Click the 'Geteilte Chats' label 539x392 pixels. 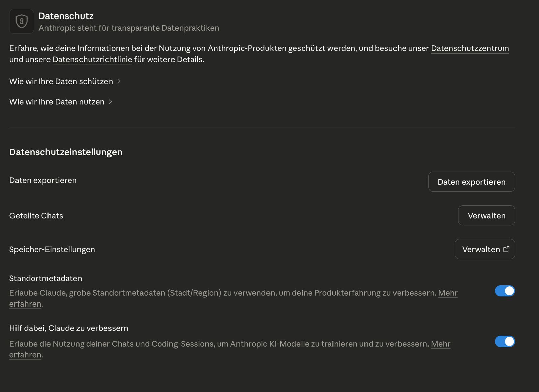point(36,215)
